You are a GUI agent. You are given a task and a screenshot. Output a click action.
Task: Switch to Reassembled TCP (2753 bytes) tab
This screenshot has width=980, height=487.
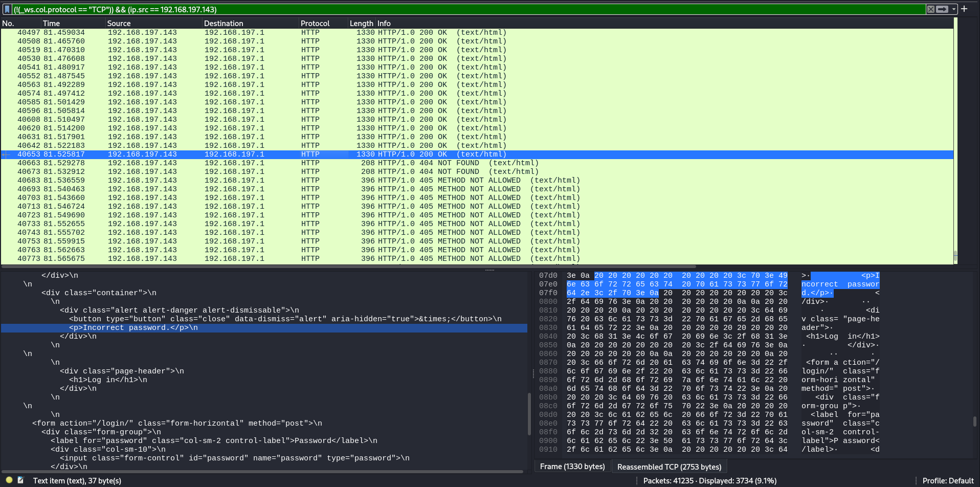coord(669,467)
